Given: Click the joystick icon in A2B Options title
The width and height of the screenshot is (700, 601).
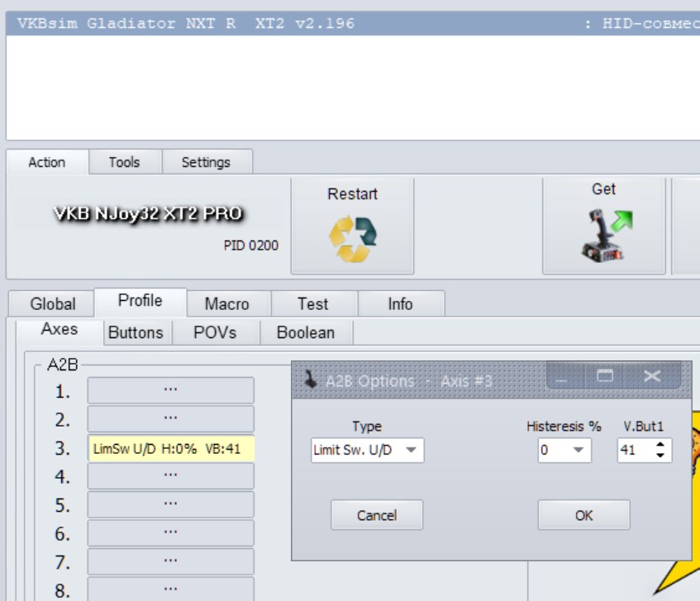Looking at the screenshot, I should click(x=310, y=380).
